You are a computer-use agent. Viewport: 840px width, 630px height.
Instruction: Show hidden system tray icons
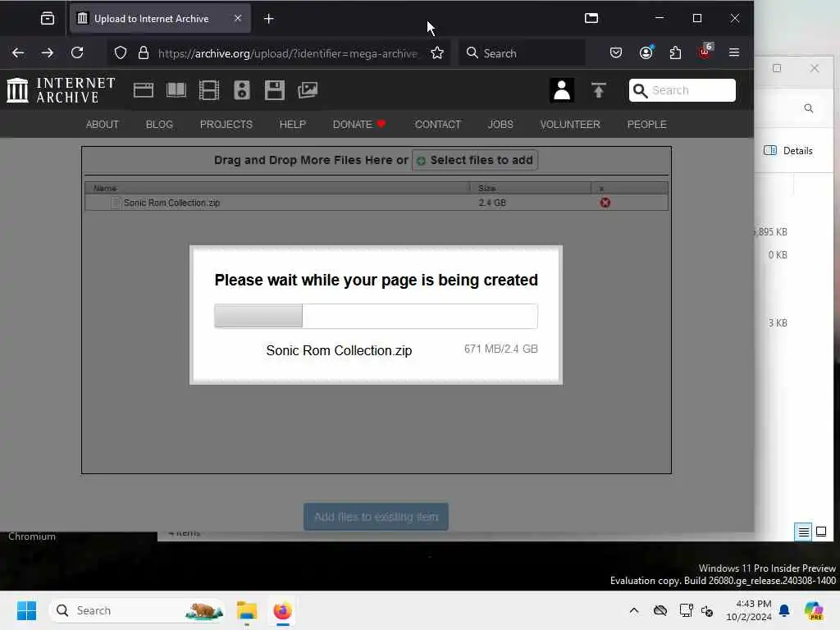634,610
